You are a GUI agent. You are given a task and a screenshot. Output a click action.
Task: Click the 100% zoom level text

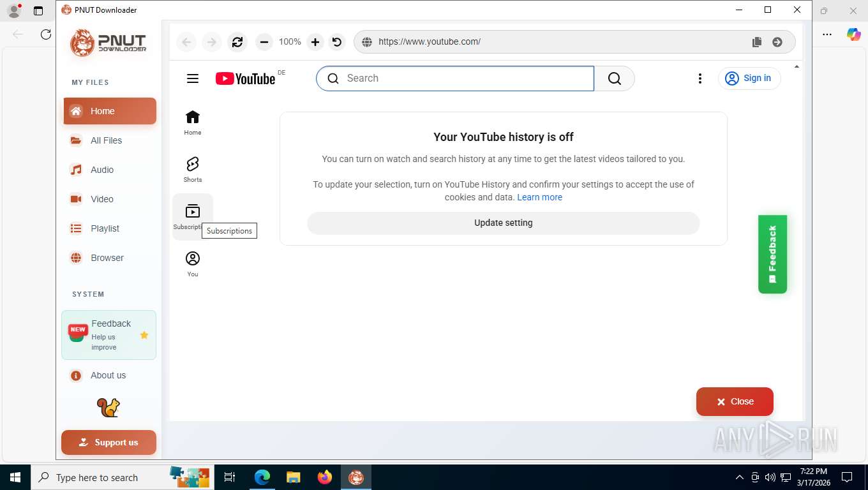tap(290, 41)
